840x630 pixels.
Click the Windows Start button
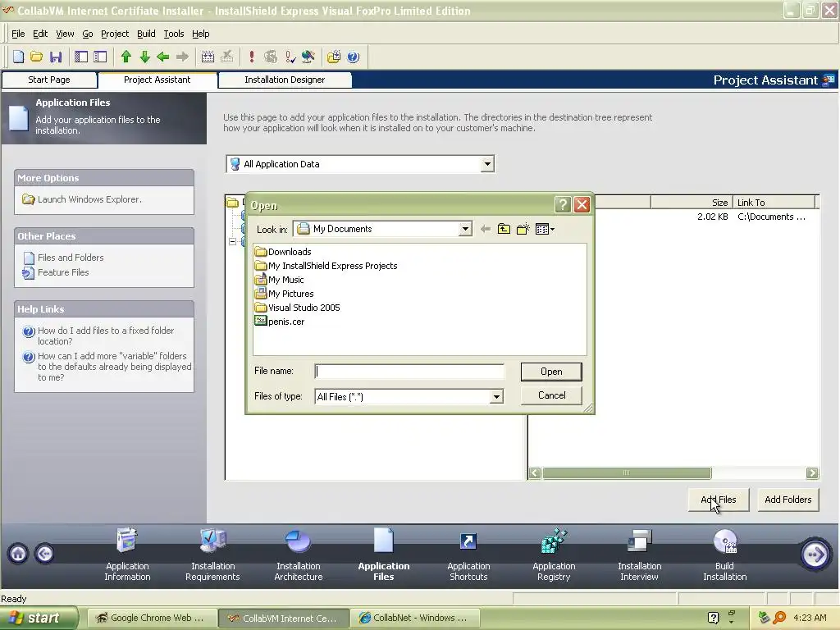39,619
